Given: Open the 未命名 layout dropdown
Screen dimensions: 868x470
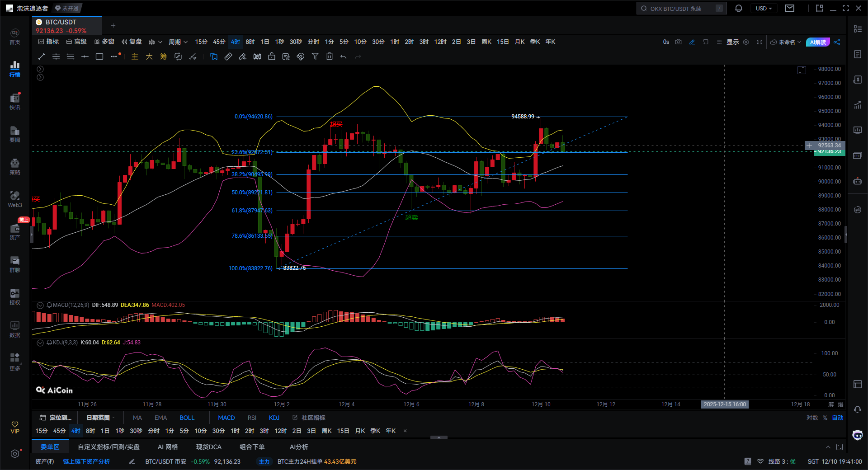Looking at the screenshot, I should 786,42.
